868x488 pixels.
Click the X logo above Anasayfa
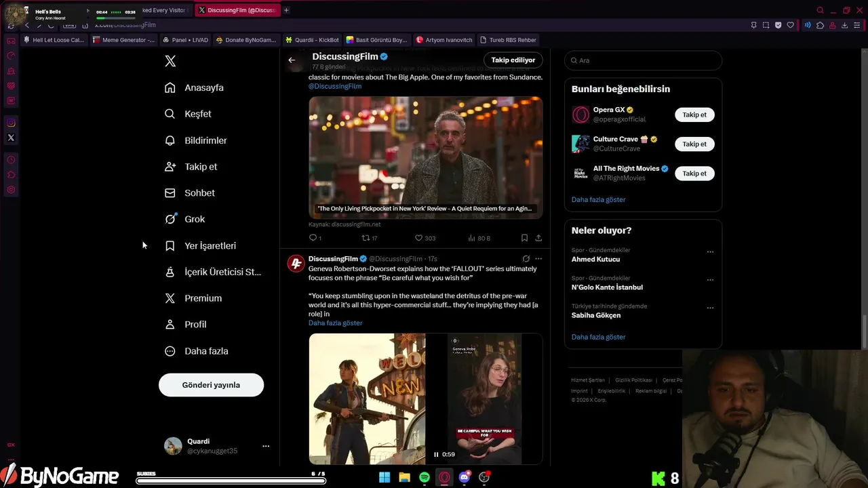tap(170, 61)
